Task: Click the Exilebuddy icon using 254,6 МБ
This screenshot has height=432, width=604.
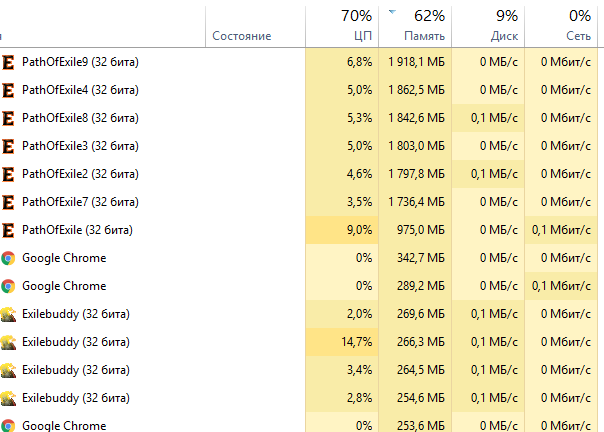Action: 8,398
